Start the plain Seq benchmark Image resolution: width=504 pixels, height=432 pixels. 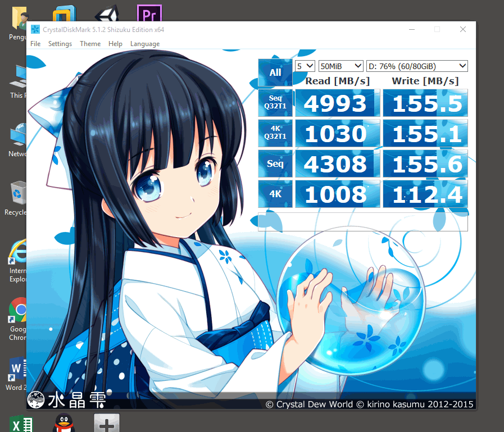(275, 163)
